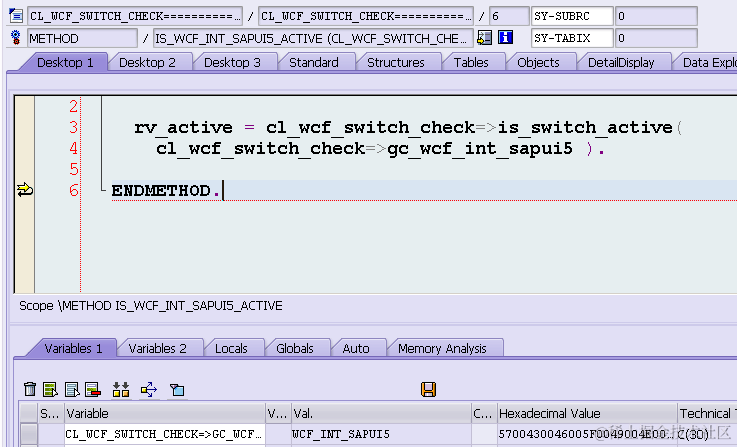Open the Objects tab
Image resolution: width=737 pixels, height=447 pixels.
pos(538,63)
